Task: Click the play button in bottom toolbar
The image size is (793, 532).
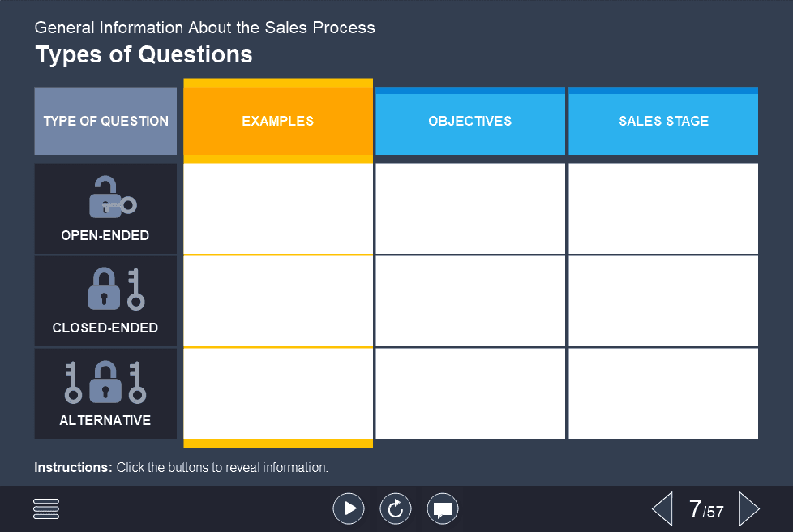Action: [349, 508]
